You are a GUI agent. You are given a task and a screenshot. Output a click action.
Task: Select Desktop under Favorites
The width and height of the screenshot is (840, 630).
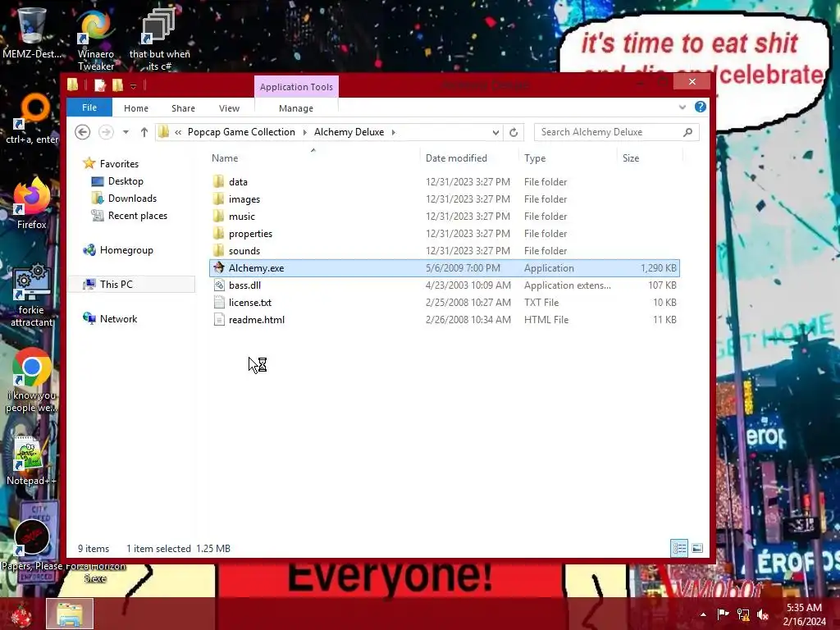116,181
